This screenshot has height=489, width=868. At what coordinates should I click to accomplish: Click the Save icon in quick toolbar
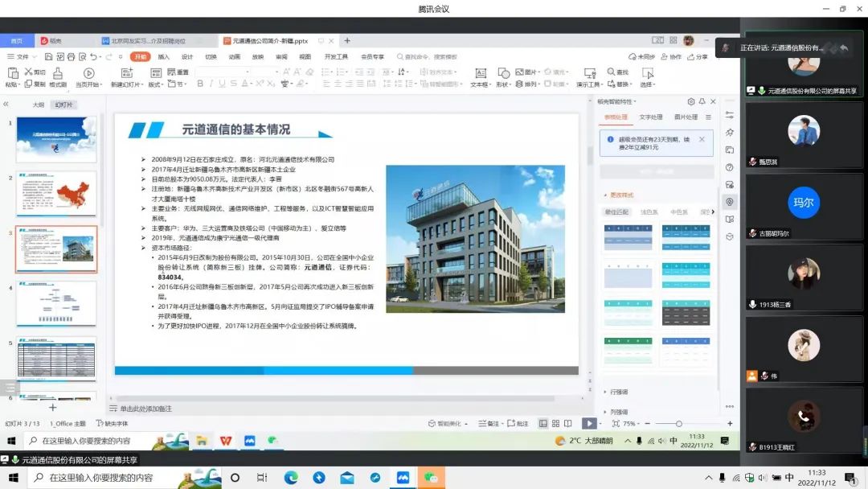[49, 56]
